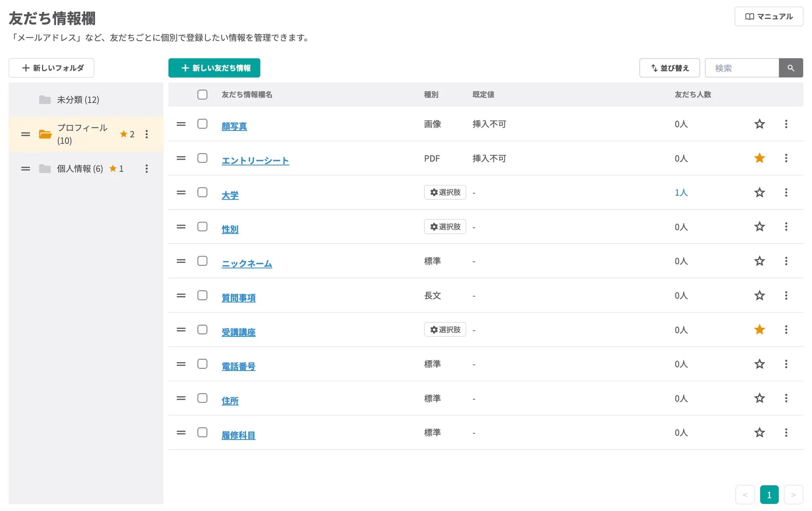Viewport: 812px width, 511px height.
Task: Open the kebab menu for 受講講座
Action: [x=786, y=330]
